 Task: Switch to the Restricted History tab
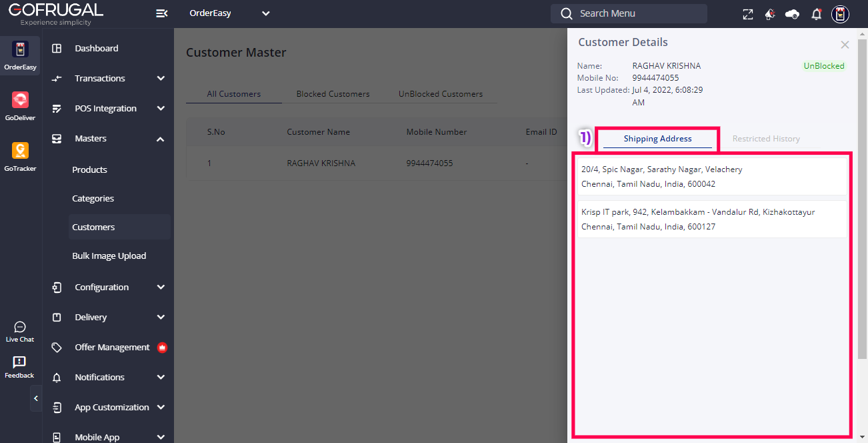pos(766,139)
